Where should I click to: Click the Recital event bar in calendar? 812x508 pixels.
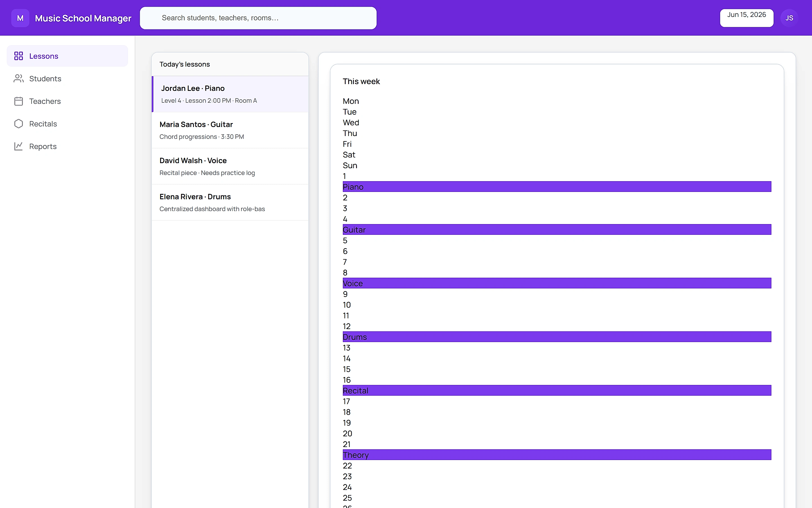coord(557,390)
